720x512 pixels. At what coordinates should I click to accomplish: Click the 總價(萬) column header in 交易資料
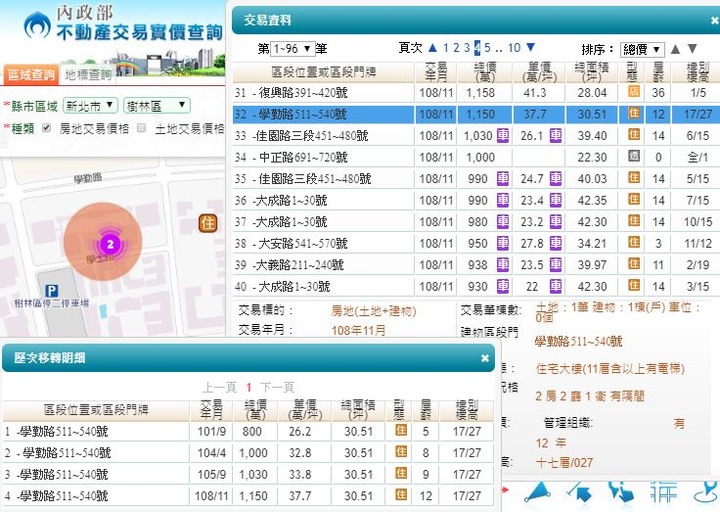485,72
